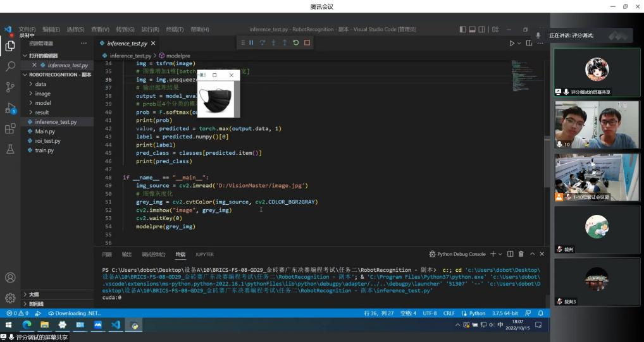This screenshot has height=342, width=644.
Task: Click the Step Into debug button
Action: click(273, 43)
